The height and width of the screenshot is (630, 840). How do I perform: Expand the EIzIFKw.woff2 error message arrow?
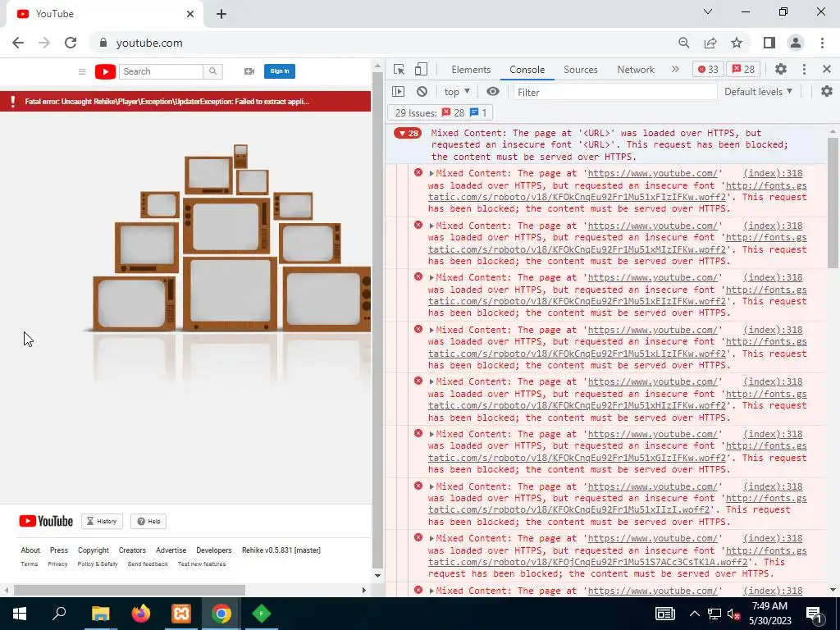click(x=431, y=277)
